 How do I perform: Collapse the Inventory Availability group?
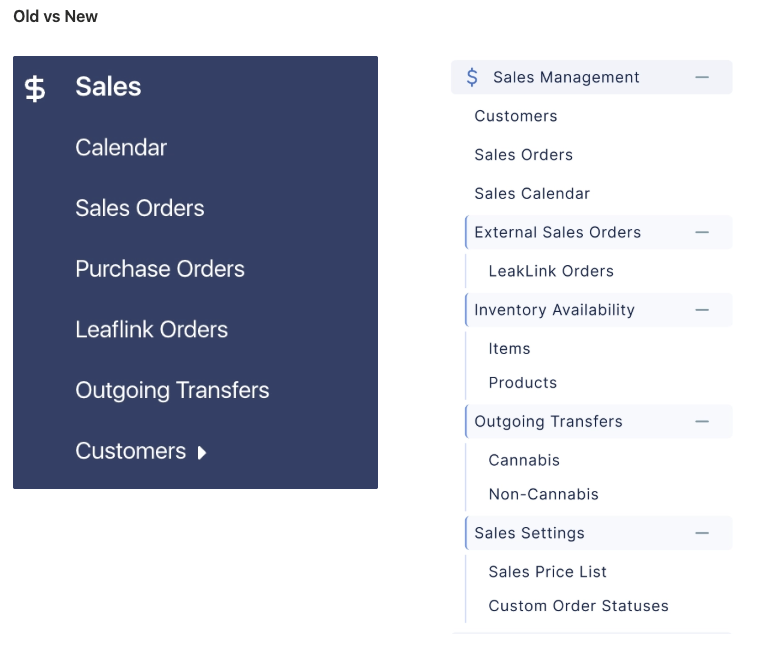click(x=701, y=310)
